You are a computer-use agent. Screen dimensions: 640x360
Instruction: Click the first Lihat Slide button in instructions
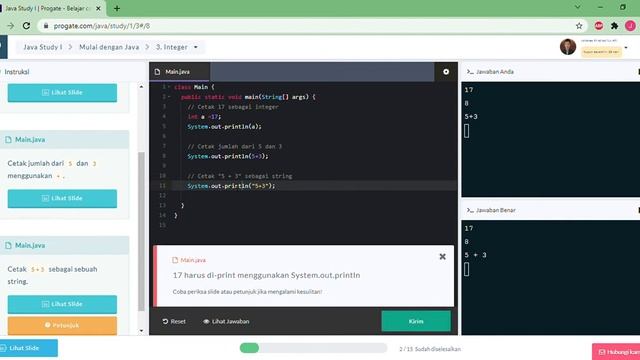(62, 93)
